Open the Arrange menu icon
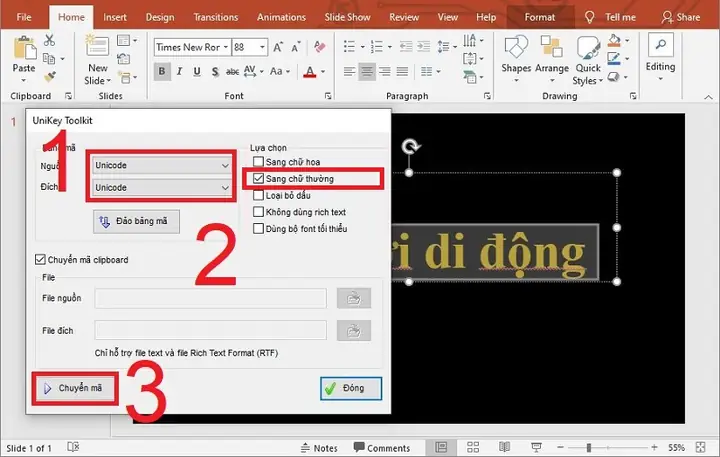The image size is (720, 457). point(551,47)
